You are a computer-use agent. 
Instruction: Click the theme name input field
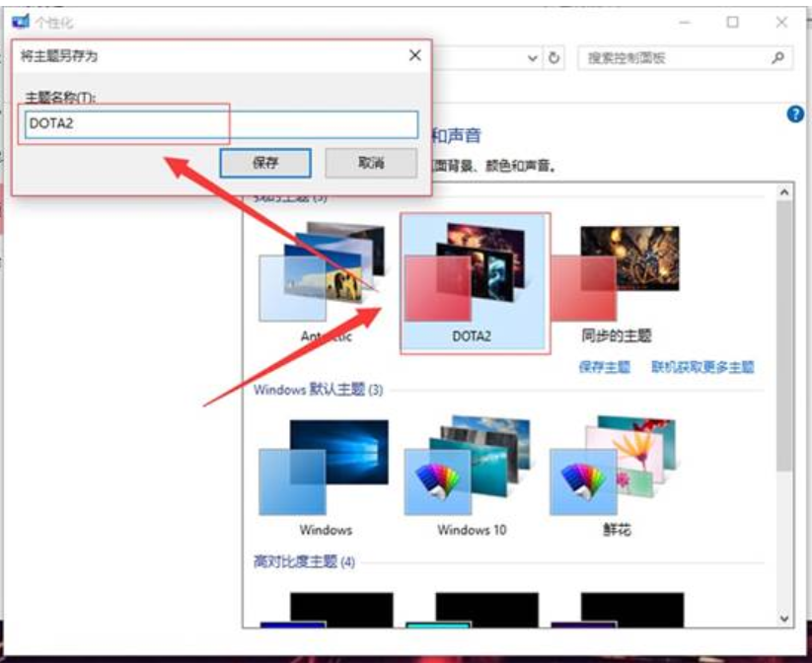pyautogui.click(x=222, y=124)
